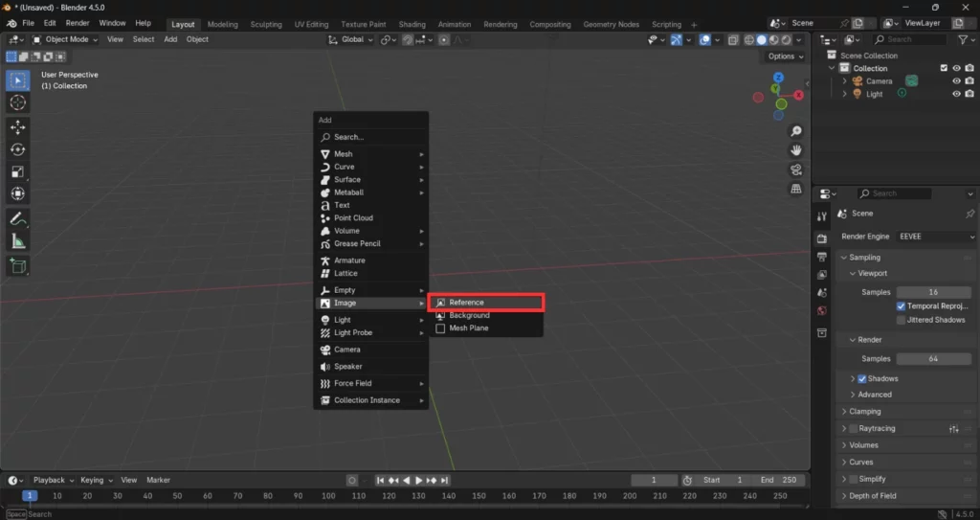This screenshot has width=980, height=520.
Task: Hide the Camera using its eye icon
Action: click(956, 81)
